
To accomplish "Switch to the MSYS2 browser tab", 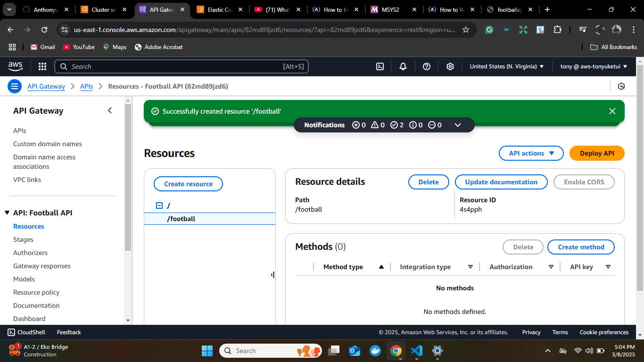I will pyautogui.click(x=394, y=9).
